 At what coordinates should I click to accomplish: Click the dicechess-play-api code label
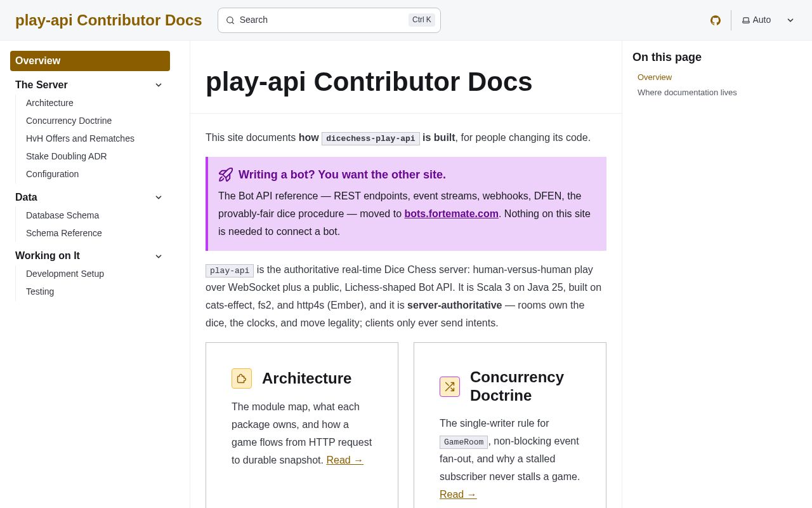coord(370,138)
